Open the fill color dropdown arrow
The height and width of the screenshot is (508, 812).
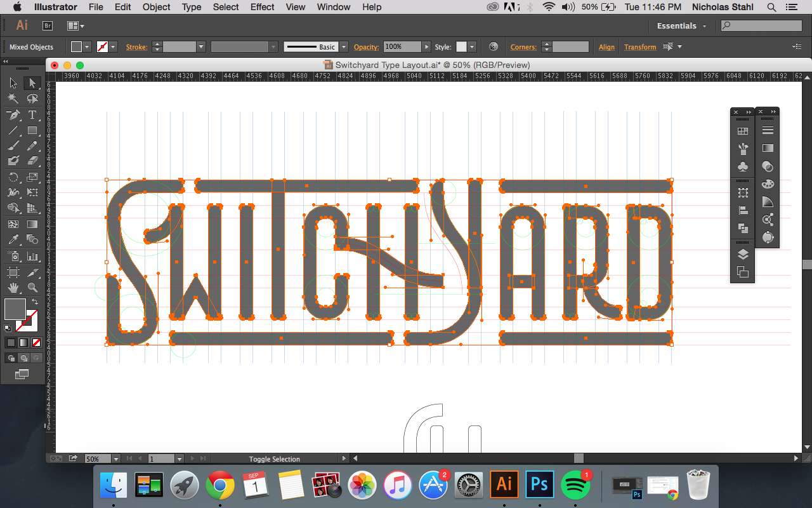click(88, 47)
